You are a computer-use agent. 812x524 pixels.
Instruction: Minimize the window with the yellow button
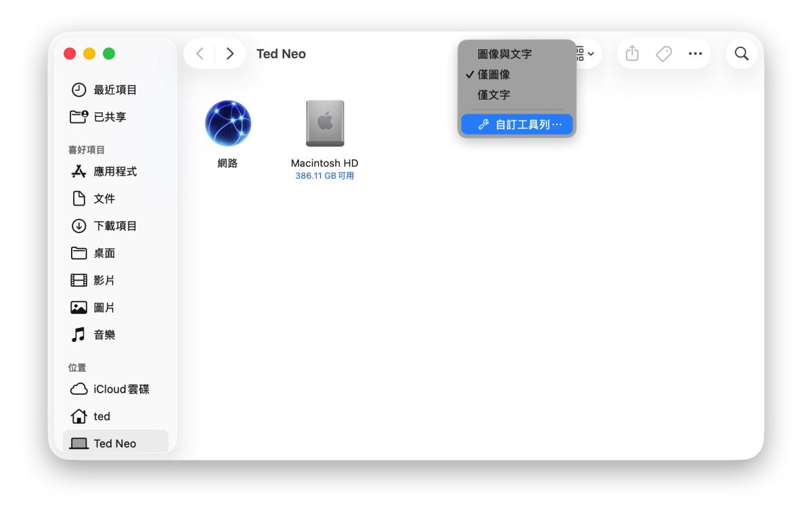pos(89,53)
